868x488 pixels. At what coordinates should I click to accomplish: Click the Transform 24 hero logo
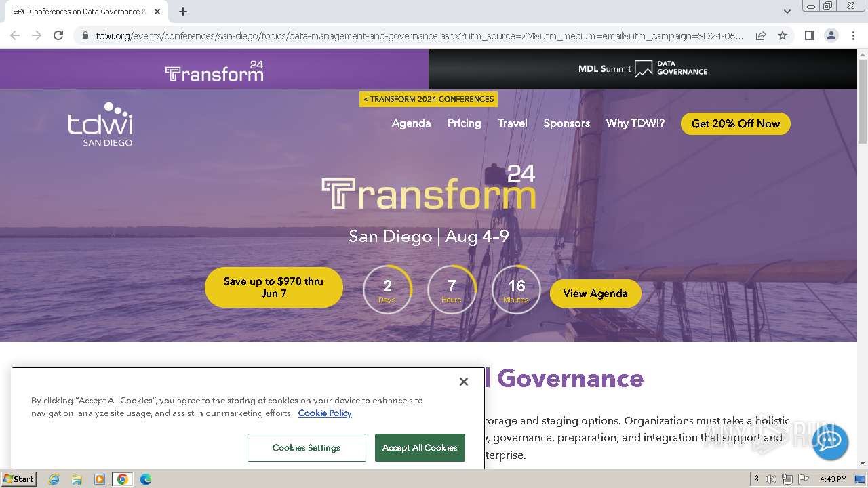point(429,188)
